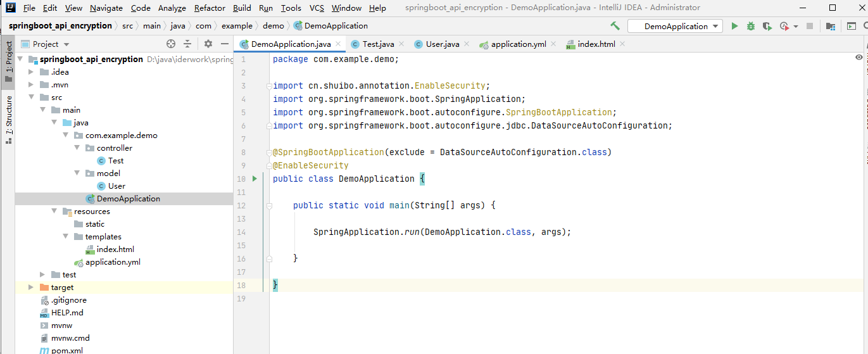This screenshot has height=354, width=868.
Task: Open the Refactor menu
Action: (210, 8)
